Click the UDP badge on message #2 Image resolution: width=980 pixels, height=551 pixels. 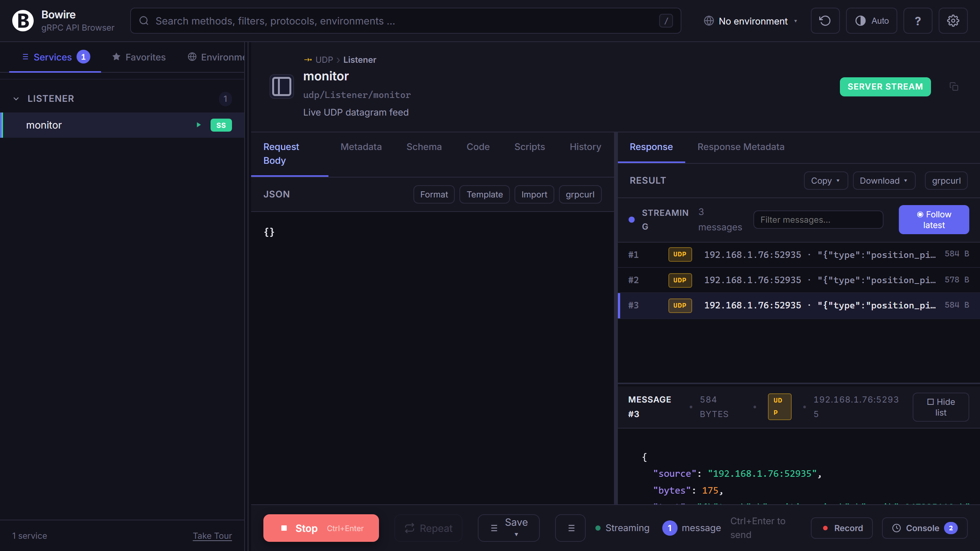(x=680, y=280)
